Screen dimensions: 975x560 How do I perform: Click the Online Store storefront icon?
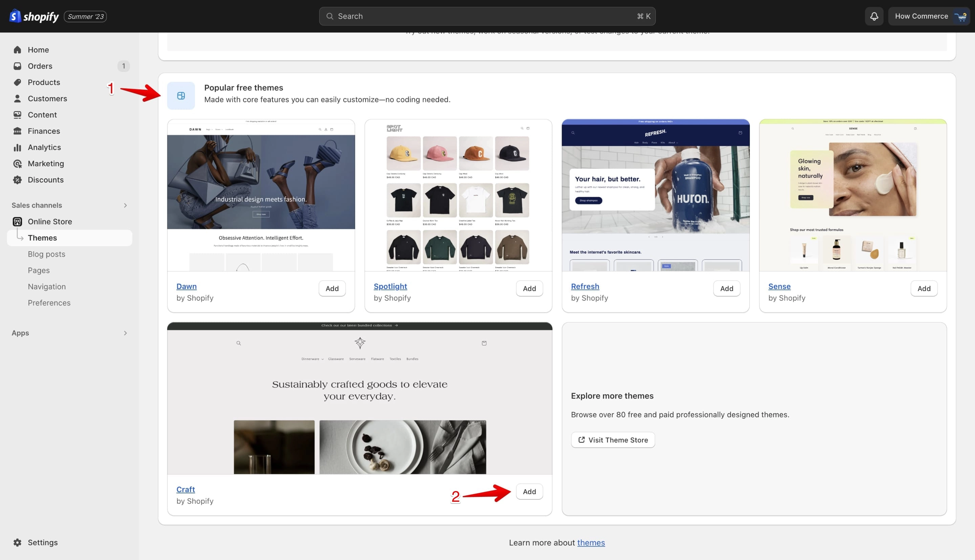(x=17, y=221)
